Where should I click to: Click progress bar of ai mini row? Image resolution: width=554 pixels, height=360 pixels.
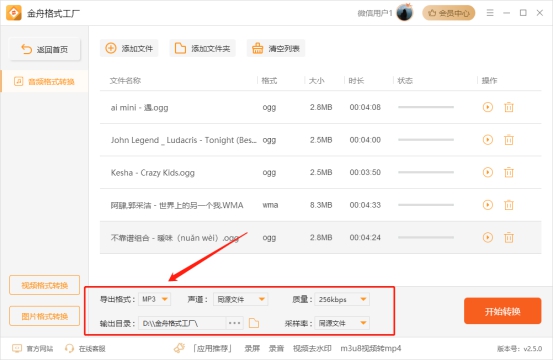pyautogui.click(x=426, y=107)
